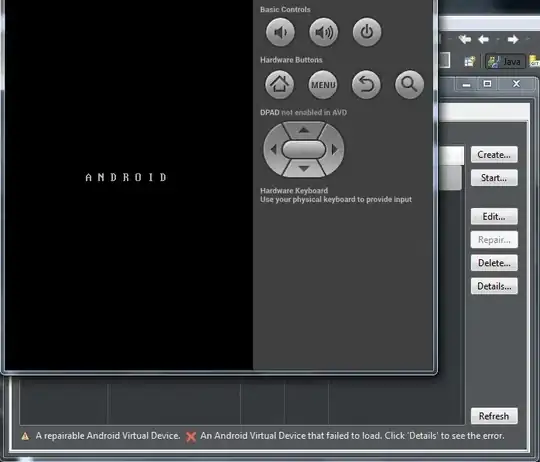This screenshot has width=540, height=462.
Task: Maximize the AVD Manager window
Action: click(487, 84)
